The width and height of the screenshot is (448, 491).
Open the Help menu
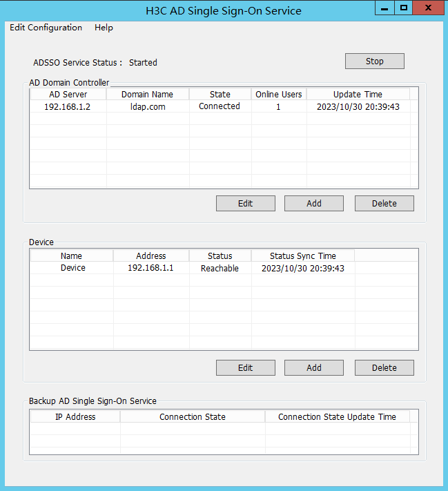tap(104, 28)
